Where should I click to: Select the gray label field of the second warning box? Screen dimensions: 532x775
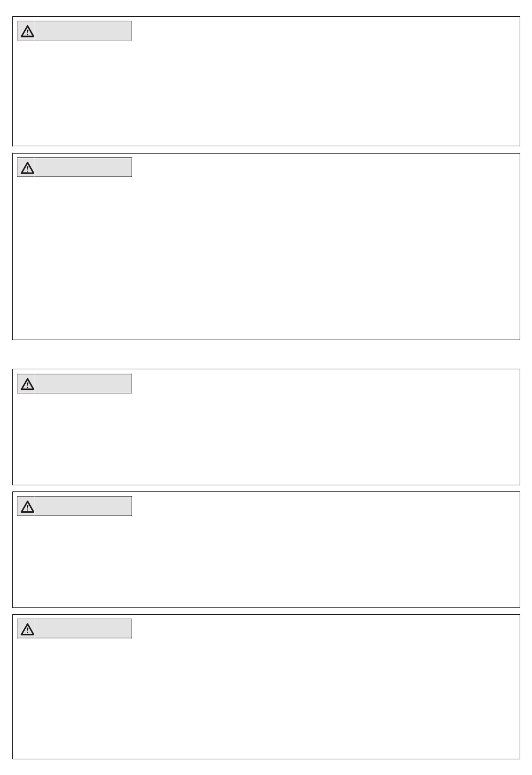tap(74, 167)
